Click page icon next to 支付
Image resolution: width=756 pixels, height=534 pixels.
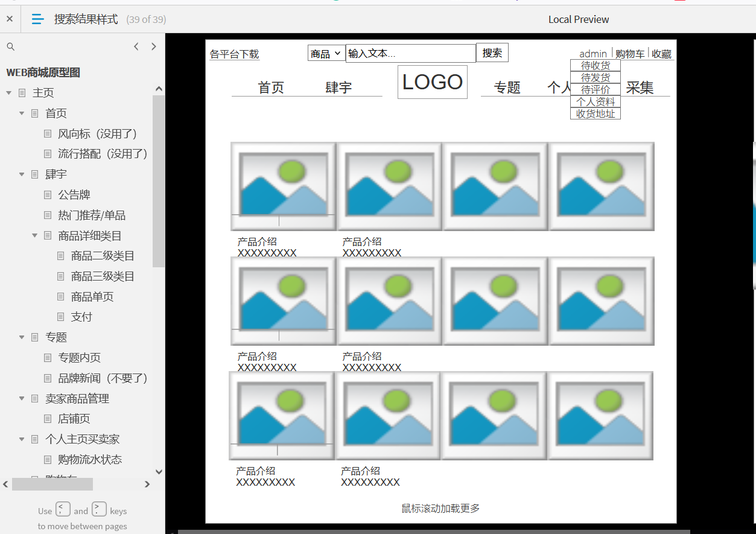pos(60,317)
